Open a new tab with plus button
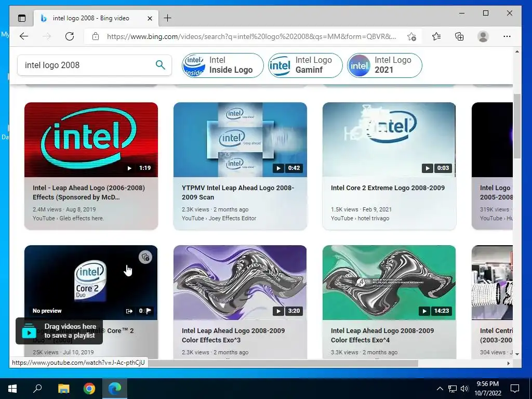The height and width of the screenshot is (399, 532). 168,18
